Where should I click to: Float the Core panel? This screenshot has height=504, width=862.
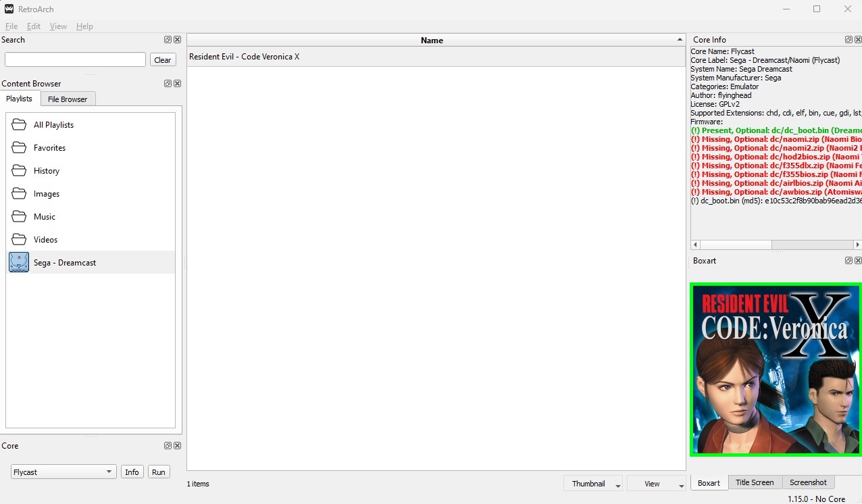click(x=168, y=446)
